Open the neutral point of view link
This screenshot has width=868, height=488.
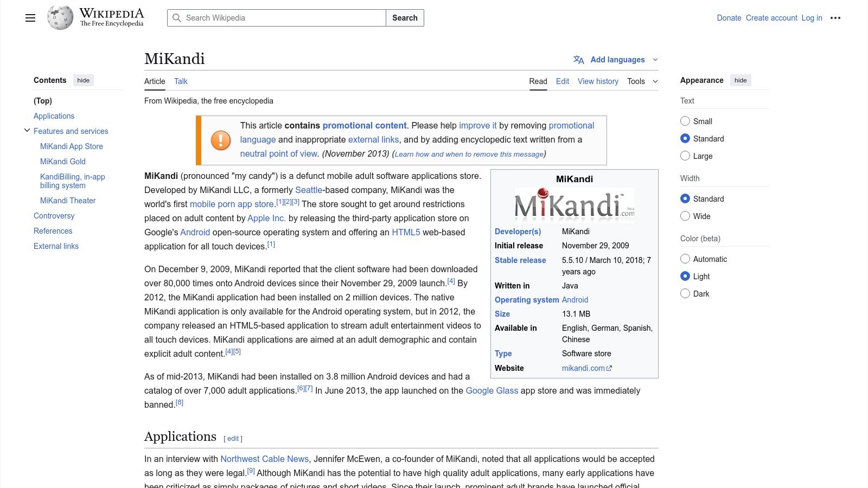pos(279,153)
